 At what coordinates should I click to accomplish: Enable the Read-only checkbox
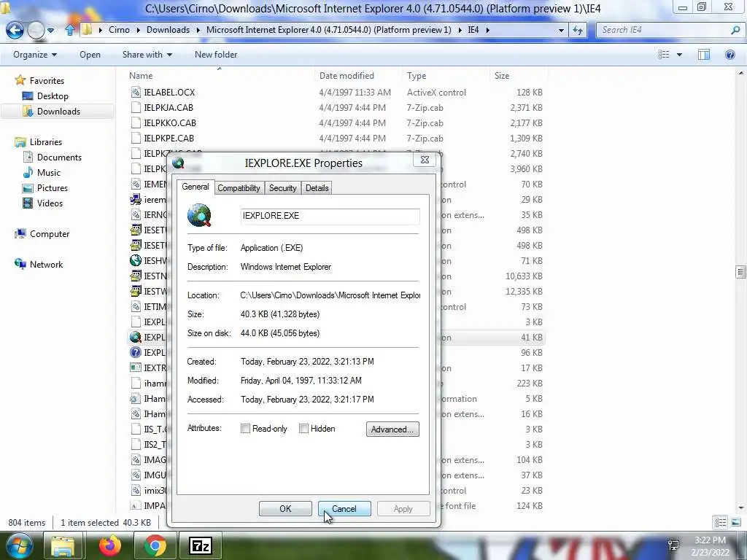[245, 429]
